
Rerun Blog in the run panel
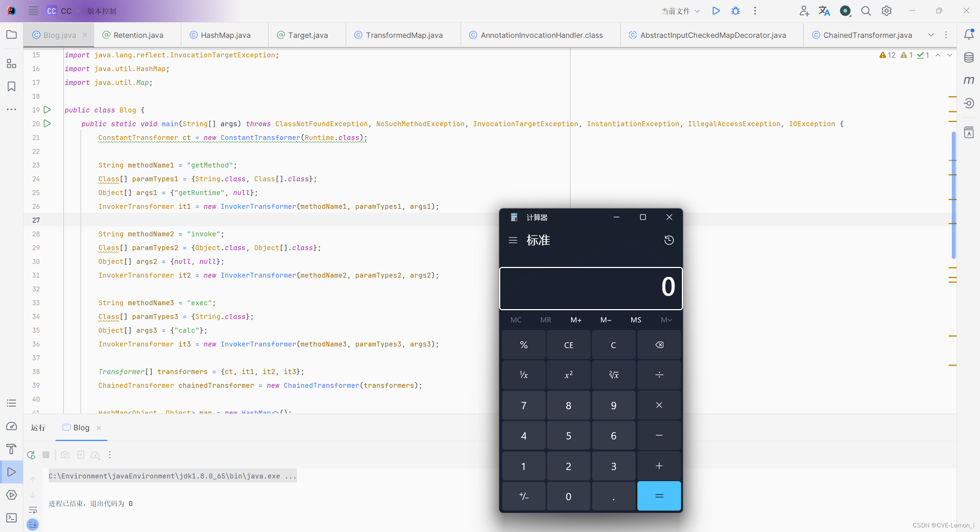tap(31, 455)
